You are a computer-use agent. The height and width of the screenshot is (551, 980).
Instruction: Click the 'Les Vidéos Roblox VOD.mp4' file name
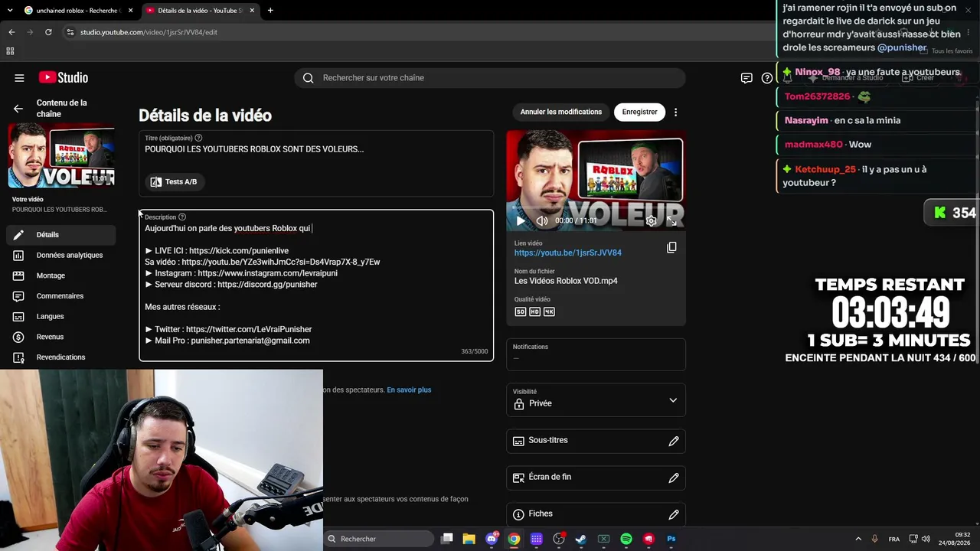coord(566,281)
